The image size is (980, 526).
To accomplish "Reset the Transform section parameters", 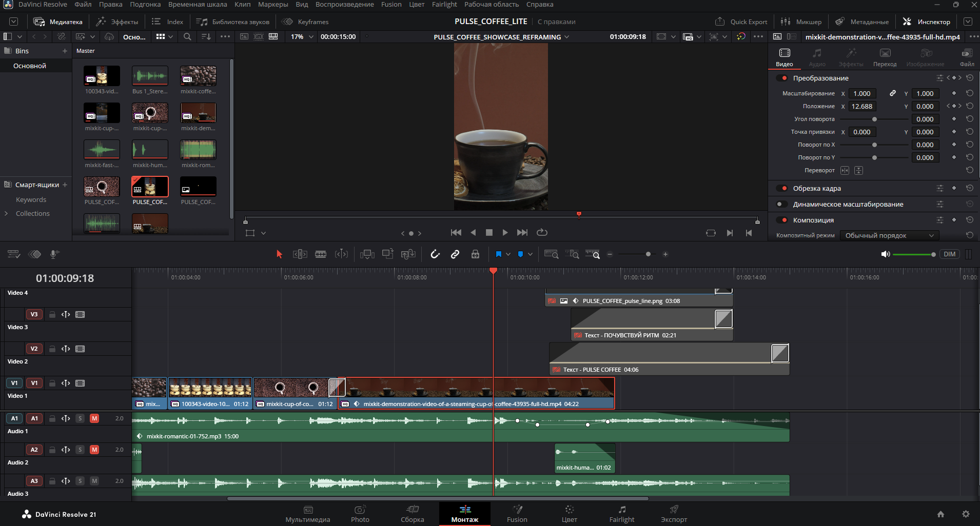I will [x=970, y=78].
